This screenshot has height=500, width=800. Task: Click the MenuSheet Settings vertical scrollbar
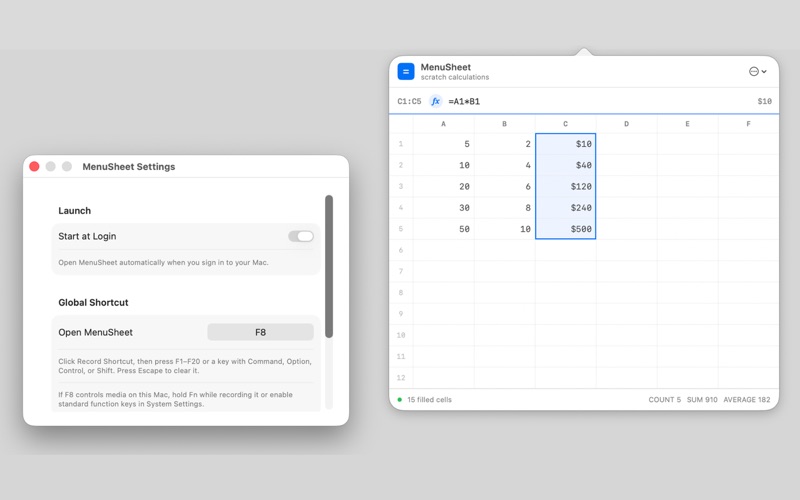tap(329, 266)
